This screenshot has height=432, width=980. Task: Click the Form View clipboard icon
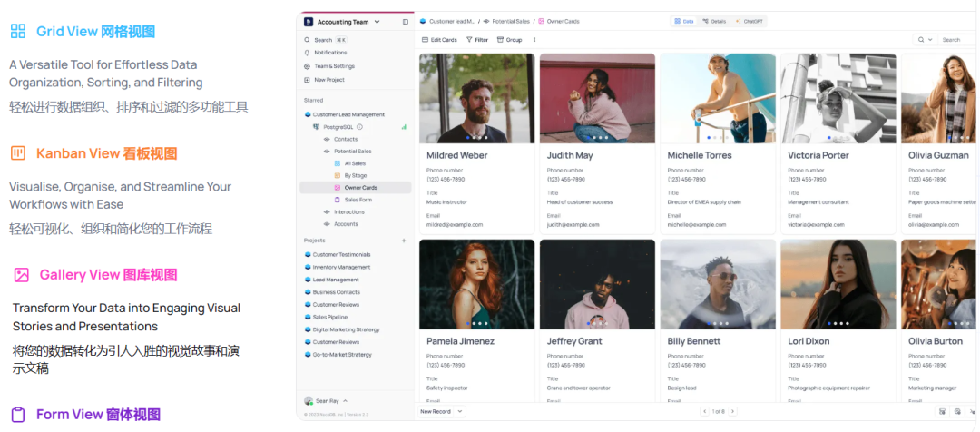point(18,414)
